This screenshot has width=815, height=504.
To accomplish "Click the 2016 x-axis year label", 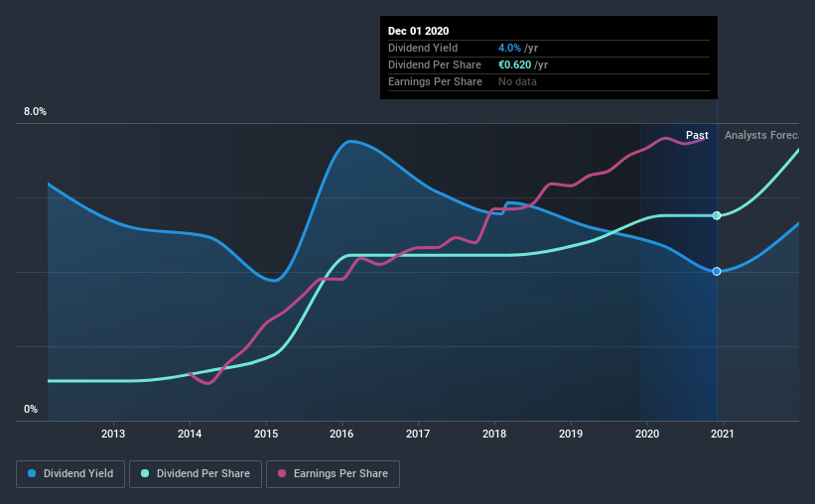I will coord(341,434).
